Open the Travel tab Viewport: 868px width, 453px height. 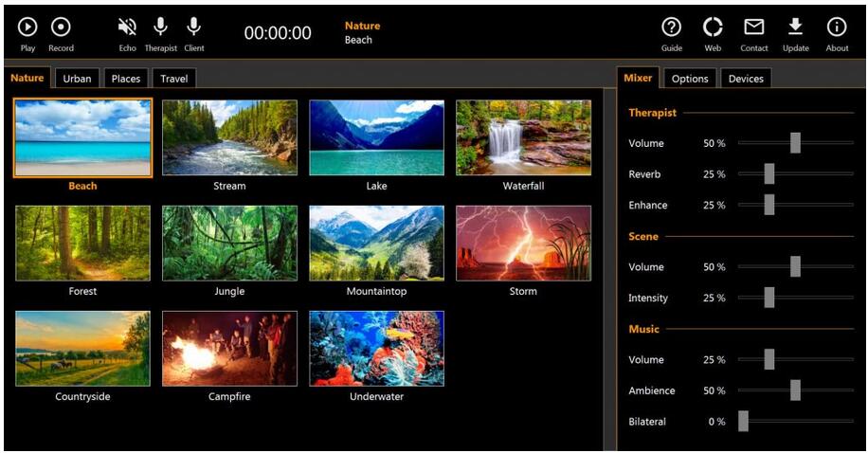173,79
